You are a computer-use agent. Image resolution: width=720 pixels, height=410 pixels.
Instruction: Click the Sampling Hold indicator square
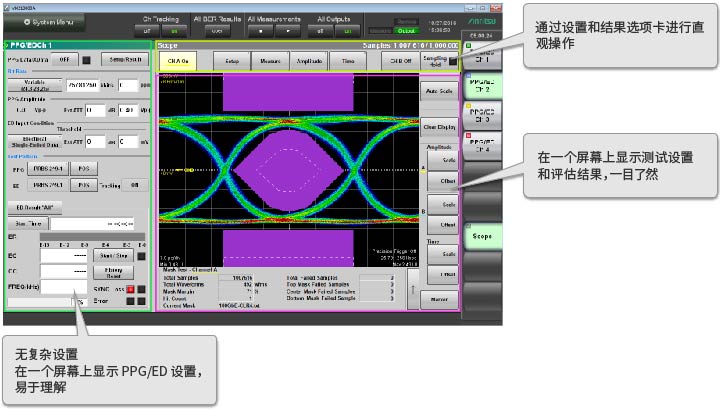click(x=453, y=61)
